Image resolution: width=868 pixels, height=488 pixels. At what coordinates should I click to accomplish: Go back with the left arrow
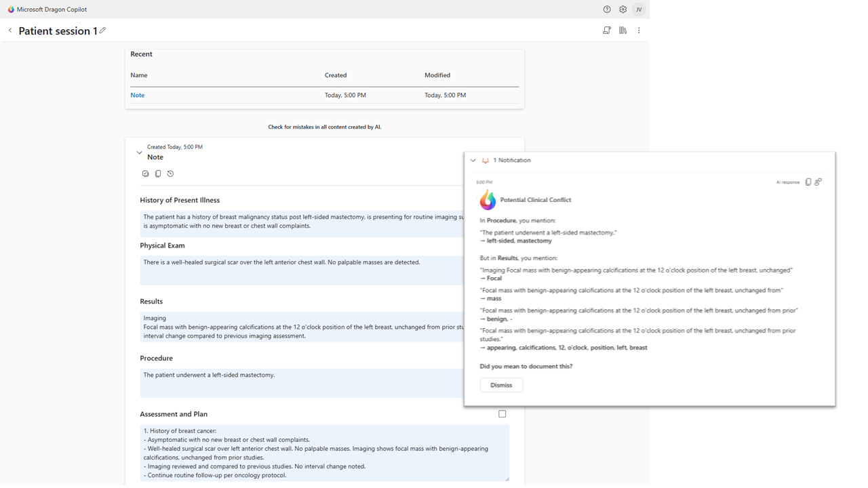(x=10, y=30)
